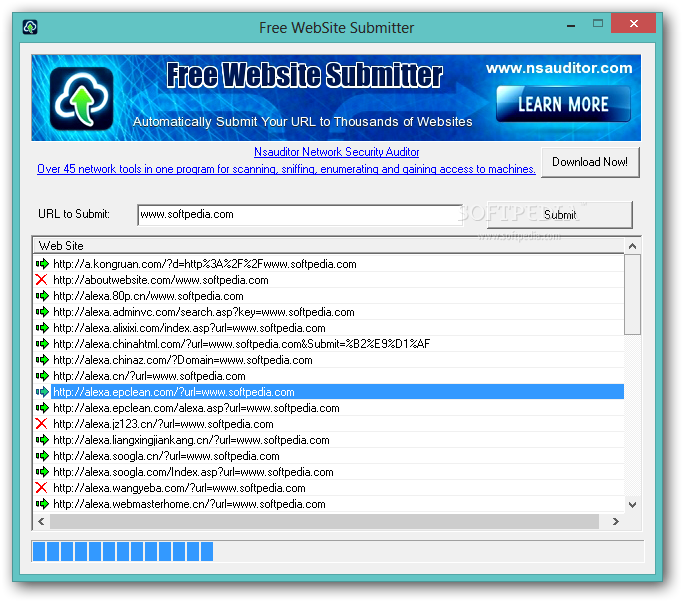The height and width of the screenshot is (602, 683).
Task: Click green arrow icon beside alexa.webmasterhome.cn row
Action: coord(42,504)
